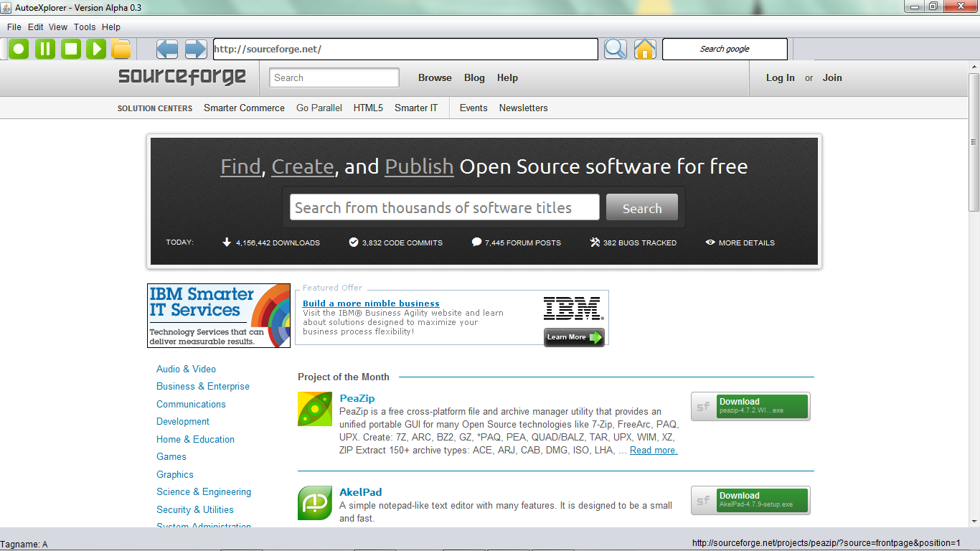Open the PeaZip Read more link

(653, 450)
